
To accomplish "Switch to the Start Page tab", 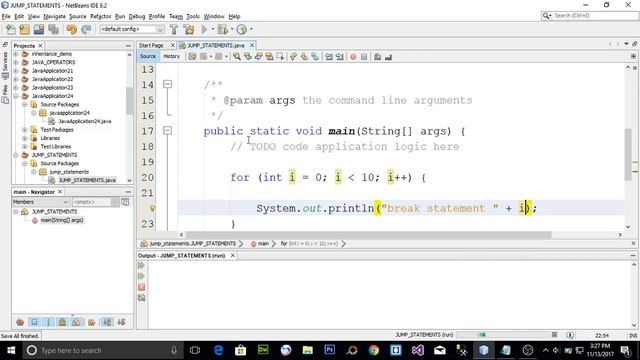I will pos(151,45).
